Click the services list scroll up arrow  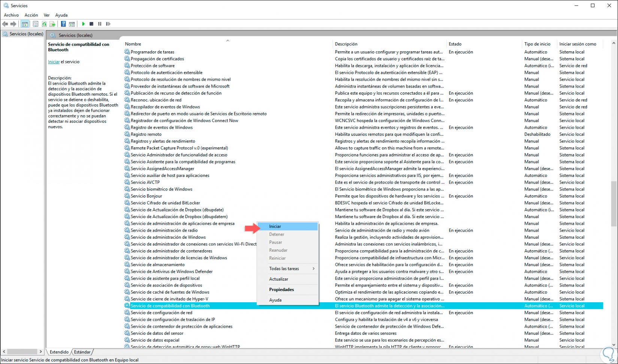(614, 43)
